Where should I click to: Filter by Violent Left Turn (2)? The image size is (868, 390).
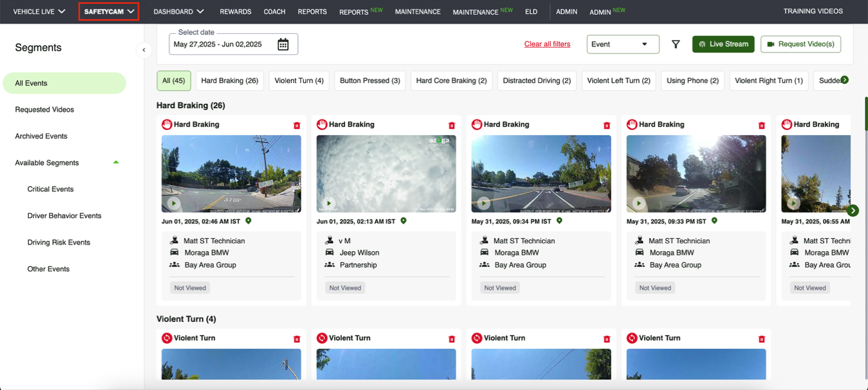tap(619, 81)
